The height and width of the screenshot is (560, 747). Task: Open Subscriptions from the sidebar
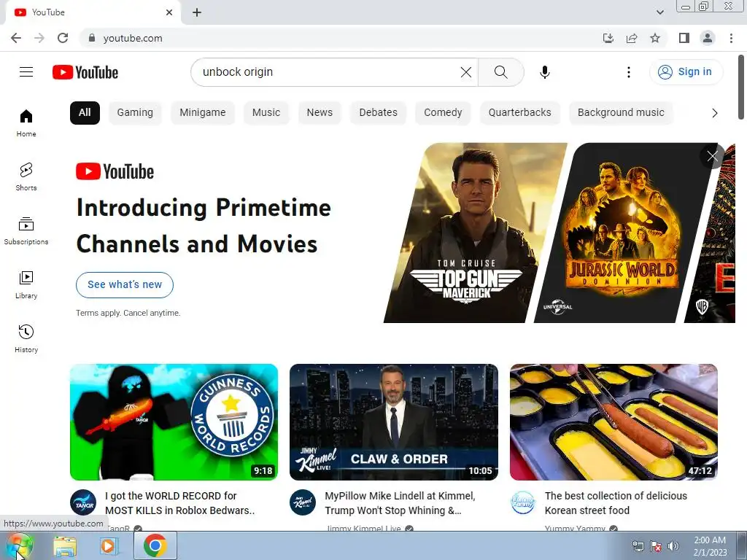click(x=26, y=231)
